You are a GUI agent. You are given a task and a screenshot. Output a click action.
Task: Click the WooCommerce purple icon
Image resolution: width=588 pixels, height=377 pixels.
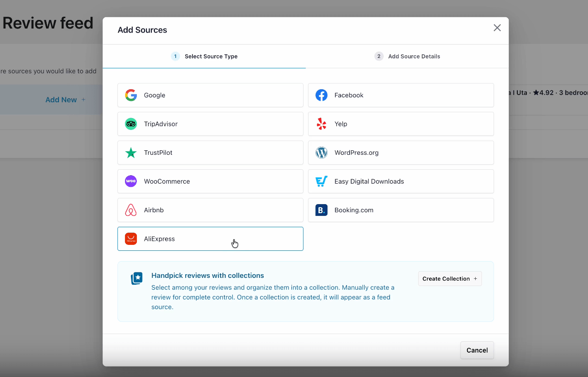[x=131, y=181]
